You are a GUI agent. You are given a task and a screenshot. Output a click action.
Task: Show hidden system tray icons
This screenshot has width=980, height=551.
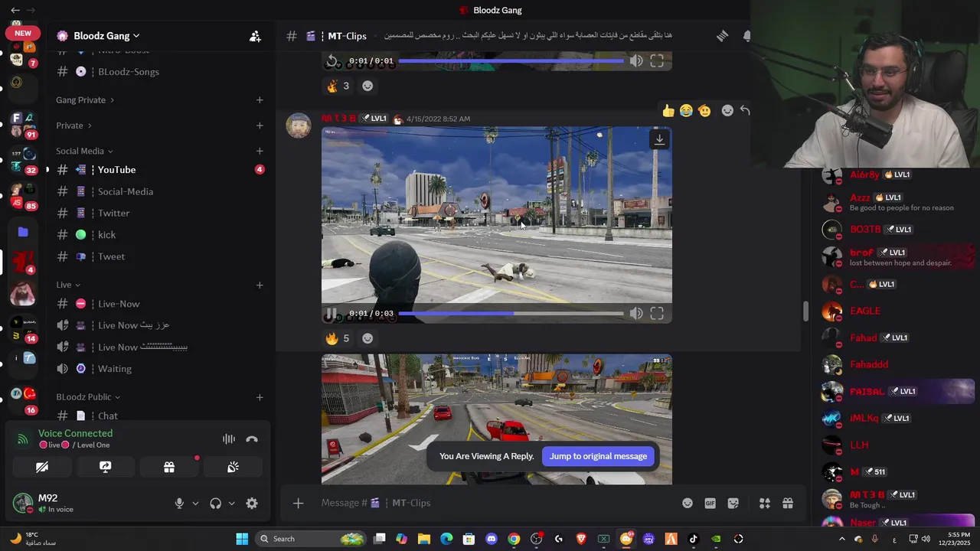[x=841, y=539]
